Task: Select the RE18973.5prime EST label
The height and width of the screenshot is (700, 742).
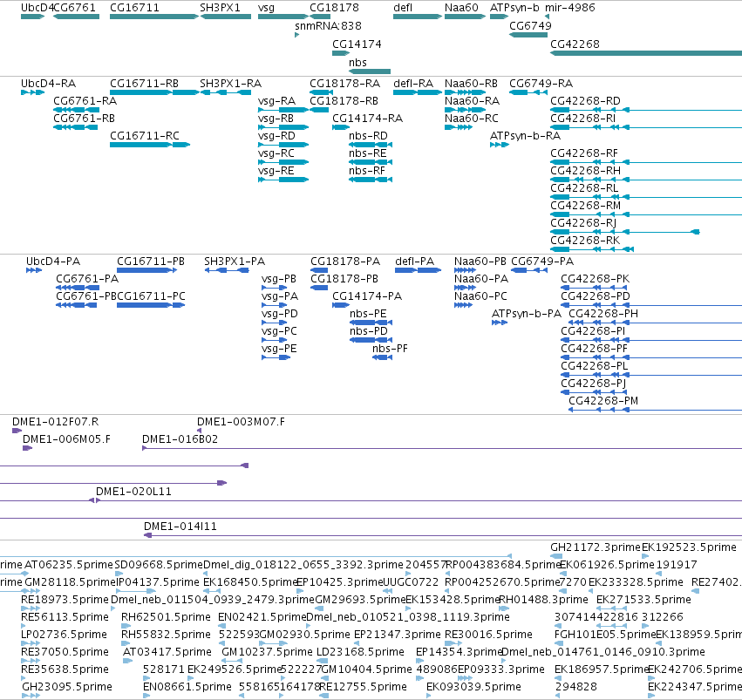Action: point(65,601)
